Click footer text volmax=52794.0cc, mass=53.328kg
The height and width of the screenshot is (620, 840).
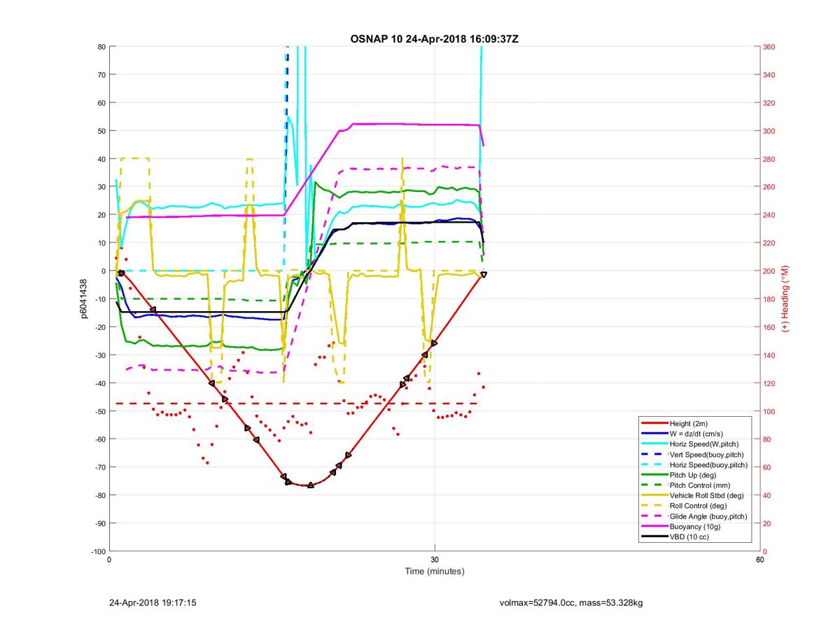[571, 602]
